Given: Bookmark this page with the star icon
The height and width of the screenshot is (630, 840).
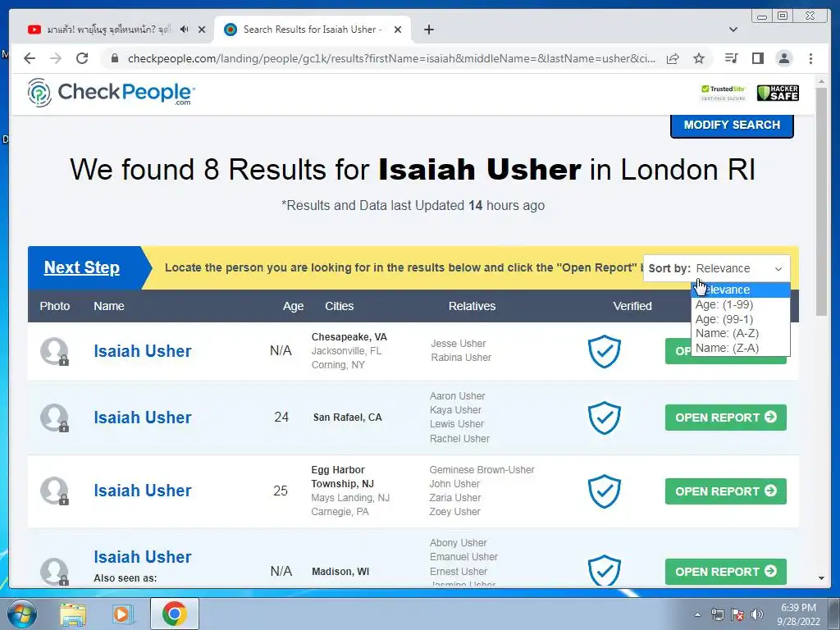Looking at the screenshot, I should pos(699,58).
